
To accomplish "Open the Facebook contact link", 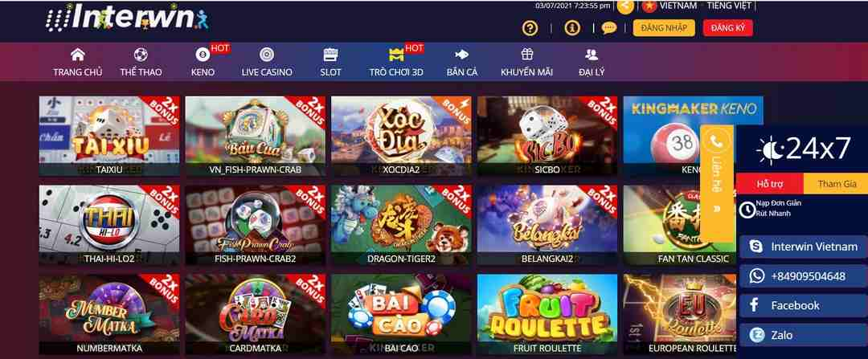I will 803,305.
